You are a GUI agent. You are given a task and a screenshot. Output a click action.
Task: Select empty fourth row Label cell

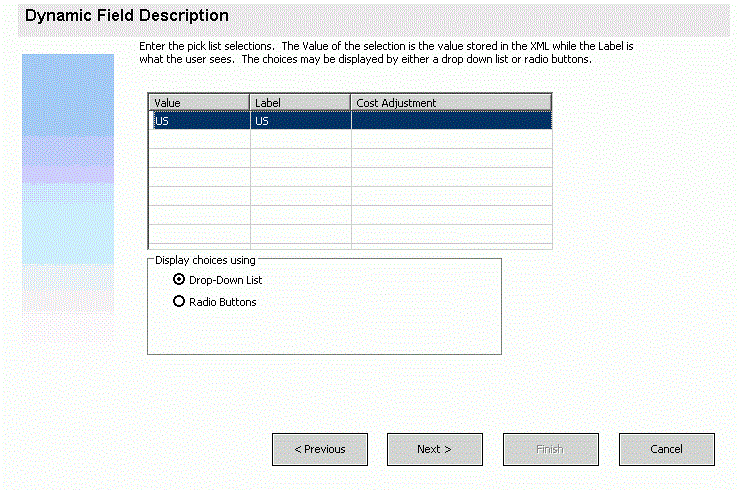(300, 177)
